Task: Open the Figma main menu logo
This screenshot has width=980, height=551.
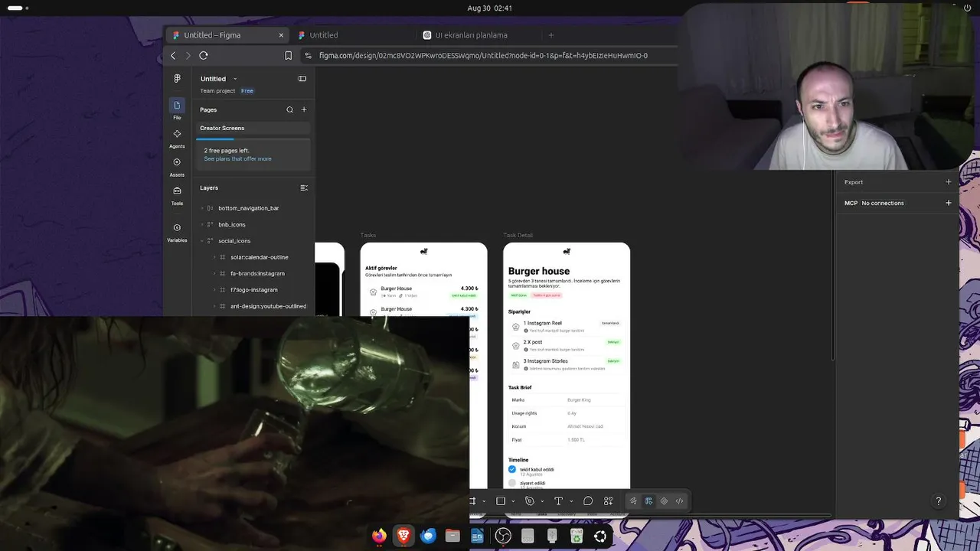Action: coord(177,79)
